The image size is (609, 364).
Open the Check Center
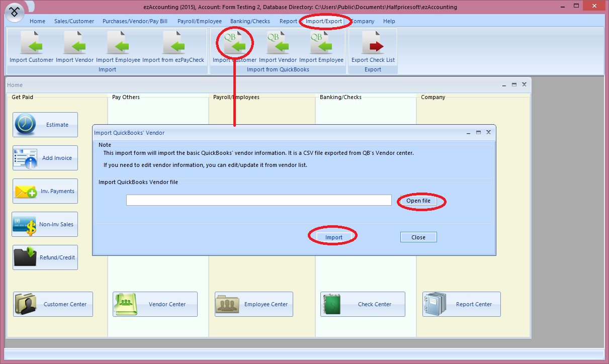[362, 304]
